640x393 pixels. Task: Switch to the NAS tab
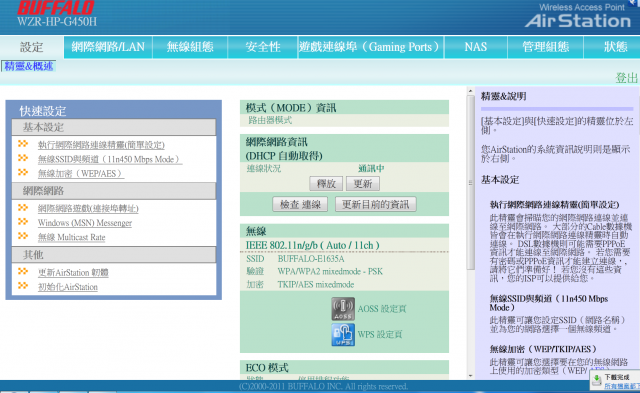point(476,47)
